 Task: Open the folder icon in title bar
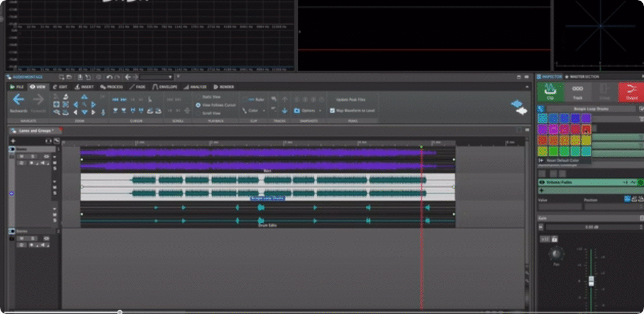tap(69, 77)
